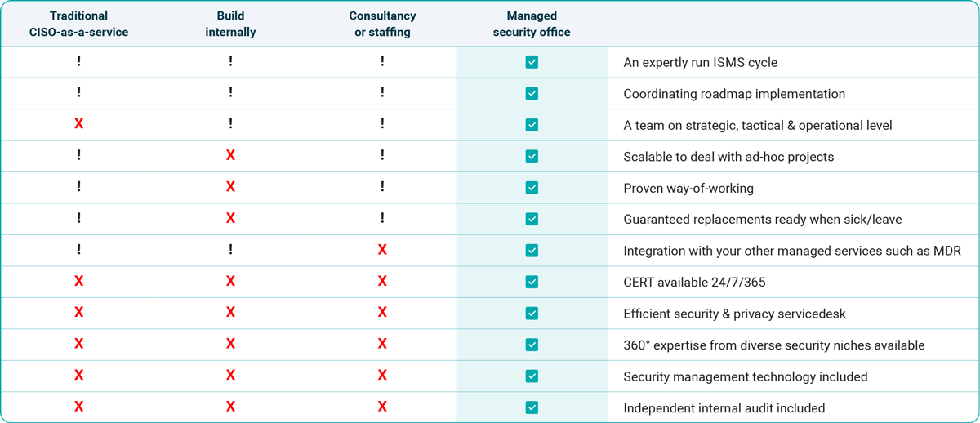Click Consultancy exclamation mark for Guaranteed replacements row

382,219
